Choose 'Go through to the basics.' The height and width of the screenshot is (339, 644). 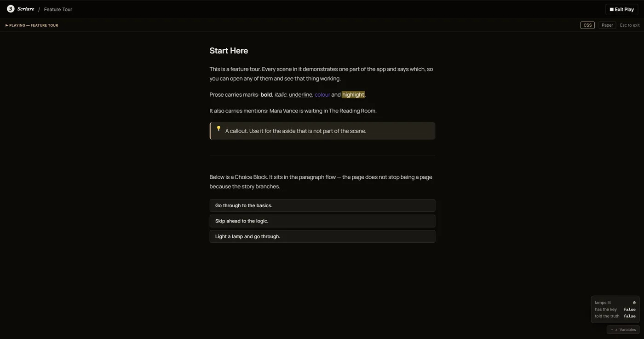point(322,205)
